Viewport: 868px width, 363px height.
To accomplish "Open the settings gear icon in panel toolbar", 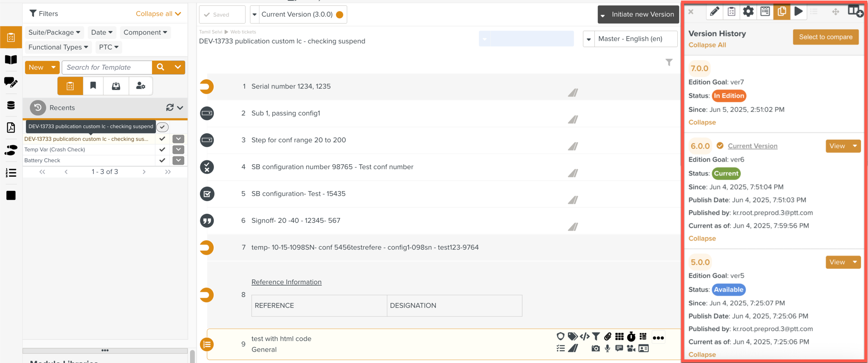I will pos(748,12).
